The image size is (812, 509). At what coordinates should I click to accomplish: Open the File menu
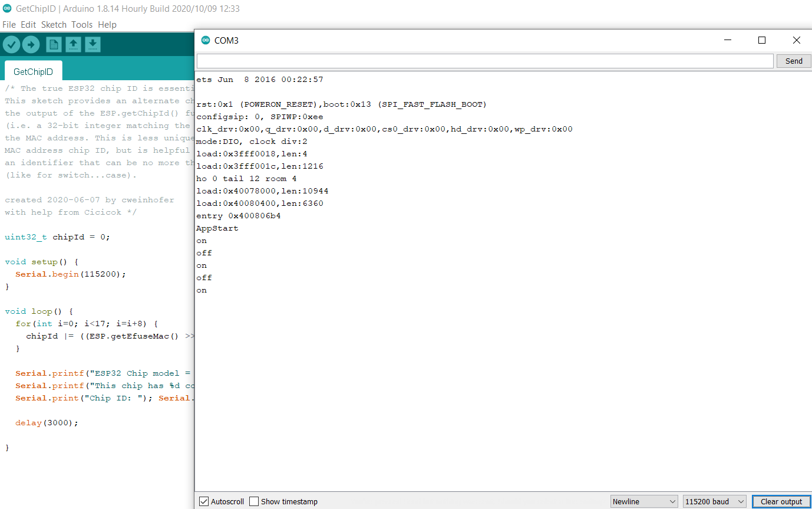[9, 25]
